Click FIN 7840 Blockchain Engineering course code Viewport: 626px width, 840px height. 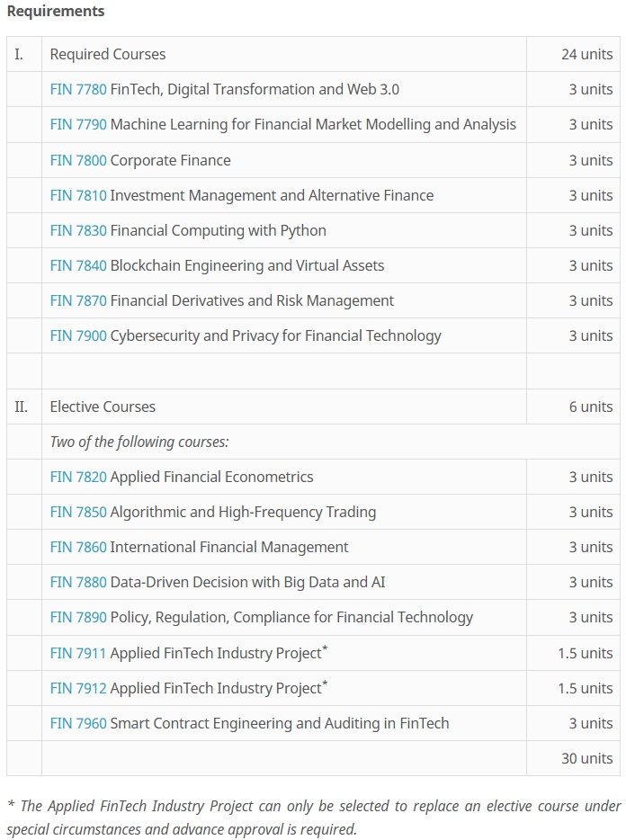coord(78,265)
